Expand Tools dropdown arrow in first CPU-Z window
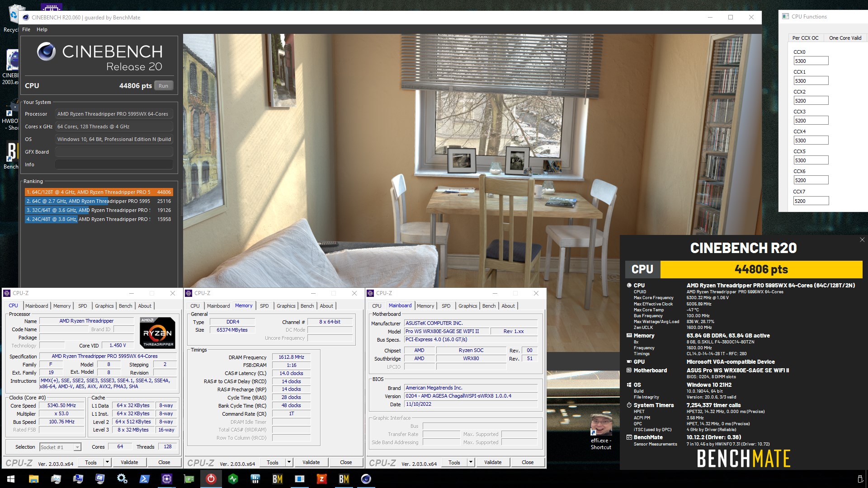Viewport: 868px width, 488px height. click(x=107, y=462)
